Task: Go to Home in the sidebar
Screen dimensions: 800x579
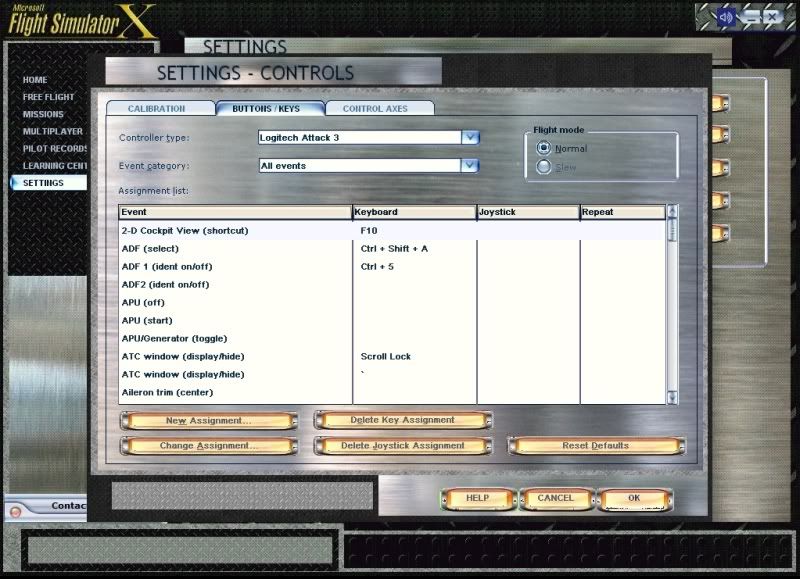Action: (x=35, y=80)
